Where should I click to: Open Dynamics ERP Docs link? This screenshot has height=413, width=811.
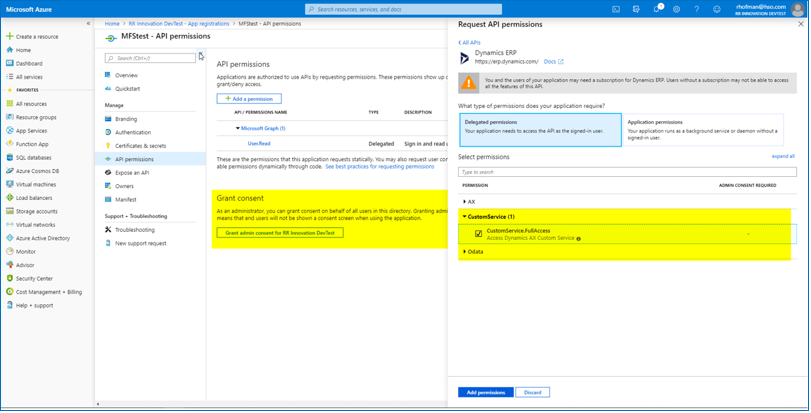click(553, 62)
